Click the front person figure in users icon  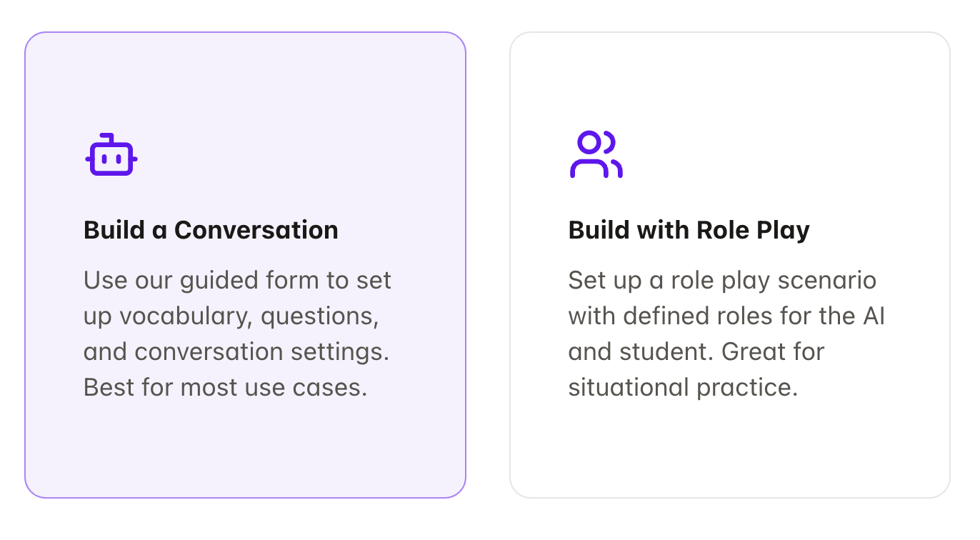click(x=589, y=155)
